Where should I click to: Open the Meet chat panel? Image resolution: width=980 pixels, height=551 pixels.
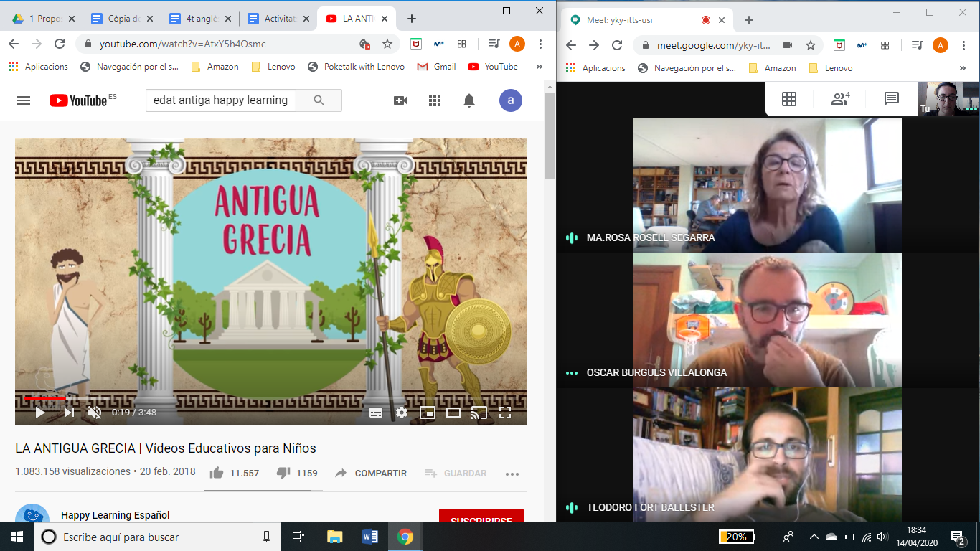click(892, 99)
